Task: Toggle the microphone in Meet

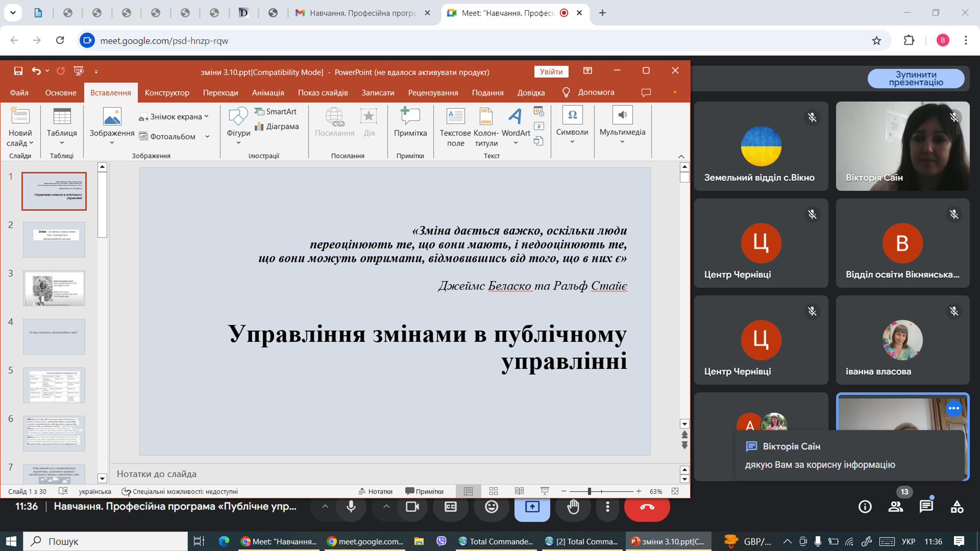Action: (351, 507)
